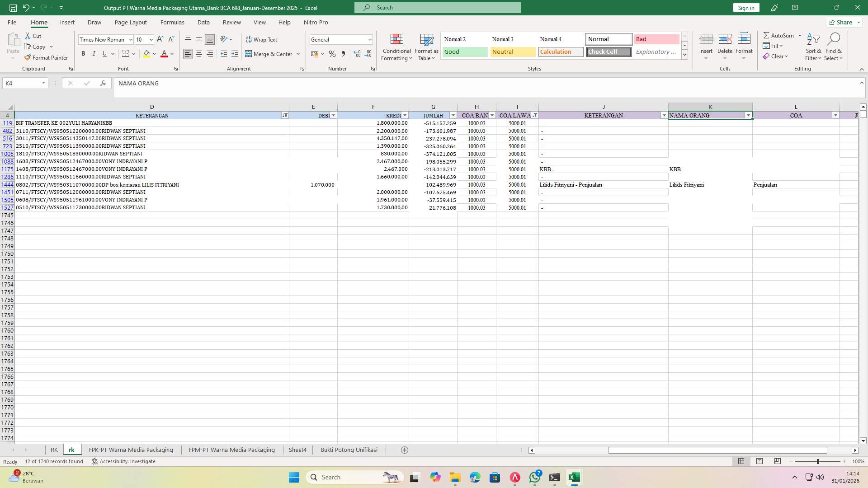
Task: Click the Excel icon on the taskbar
Action: point(575,477)
